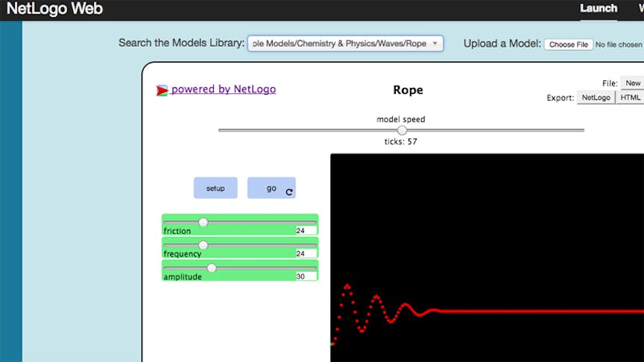
Task: Toggle the go button
Action: click(x=271, y=188)
